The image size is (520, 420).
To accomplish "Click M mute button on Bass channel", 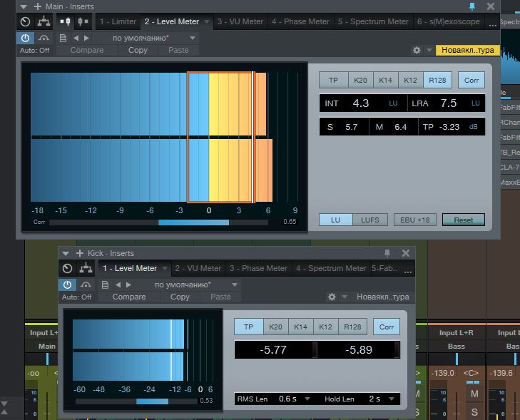I will tap(474, 394).
